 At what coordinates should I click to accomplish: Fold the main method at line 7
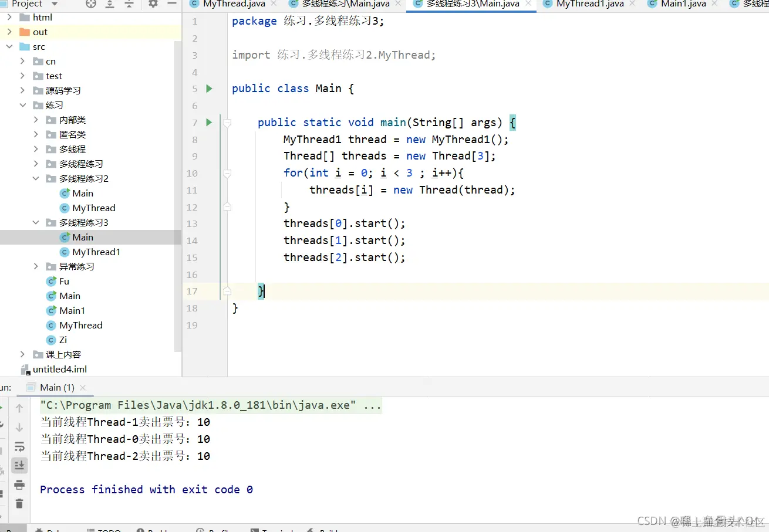point(227,123)
